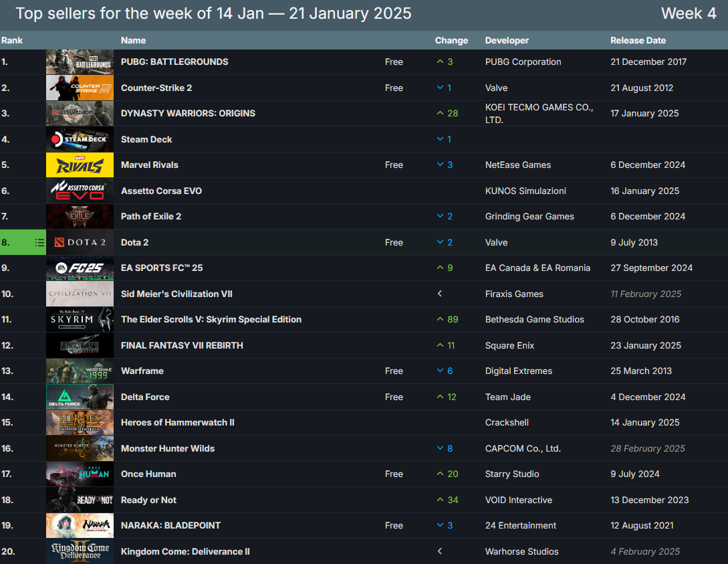
Task: Click the Monster Hunter Wilds thumbnail
Action: (x=80, y=448)
